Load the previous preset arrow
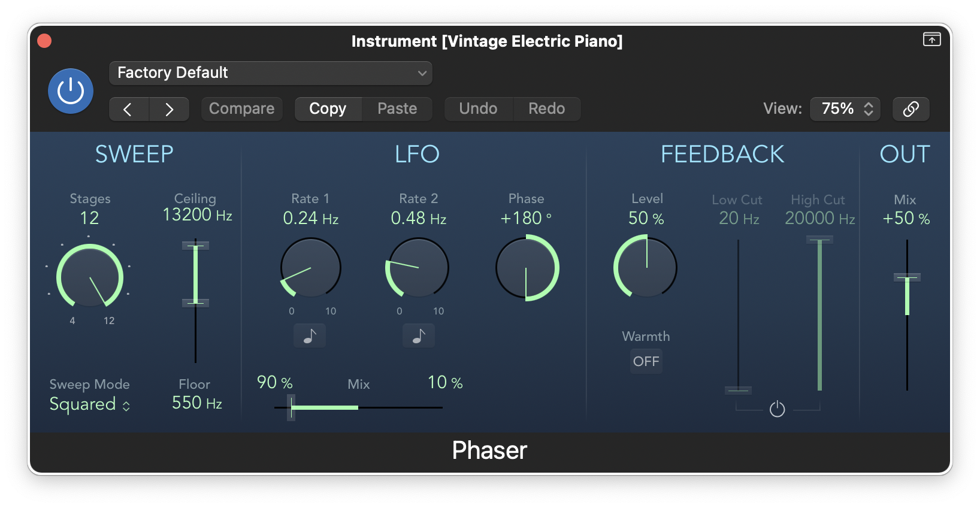 [129, 109]
